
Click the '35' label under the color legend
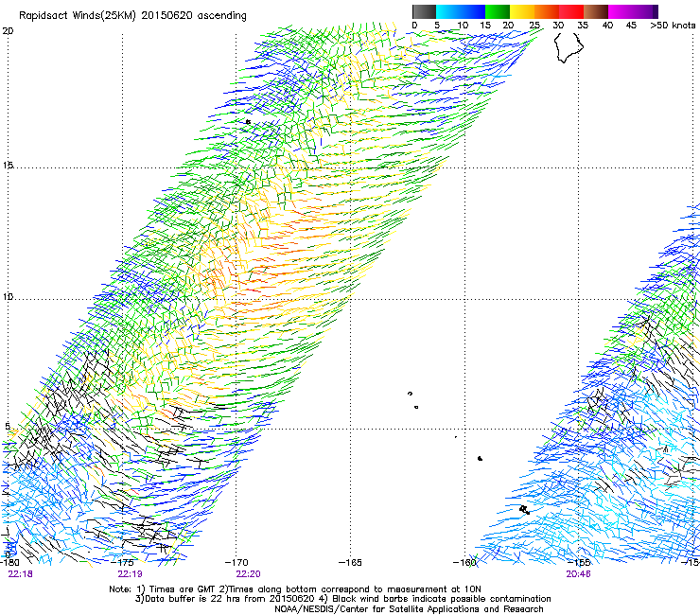coord(583,25)
